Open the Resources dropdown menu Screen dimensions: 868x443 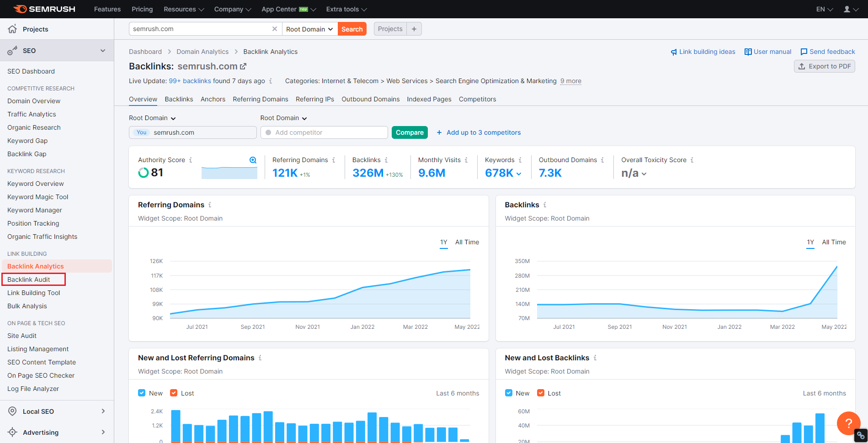184,9
